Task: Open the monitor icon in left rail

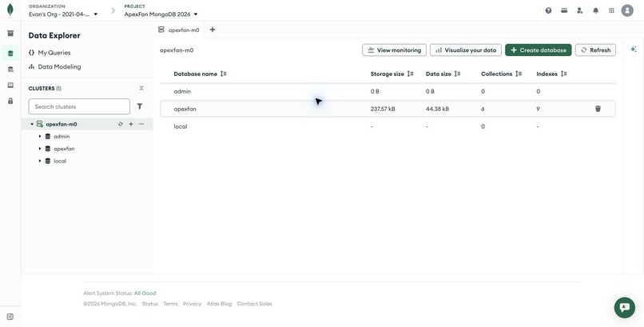Action: point(10,85)
